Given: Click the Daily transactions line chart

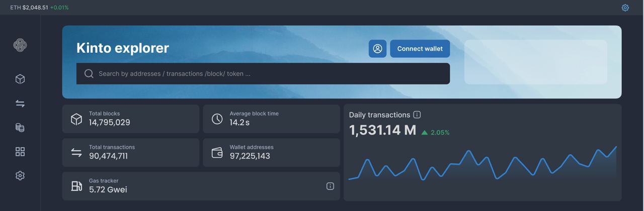Looking at the screenshot, I should pos(482,165).
